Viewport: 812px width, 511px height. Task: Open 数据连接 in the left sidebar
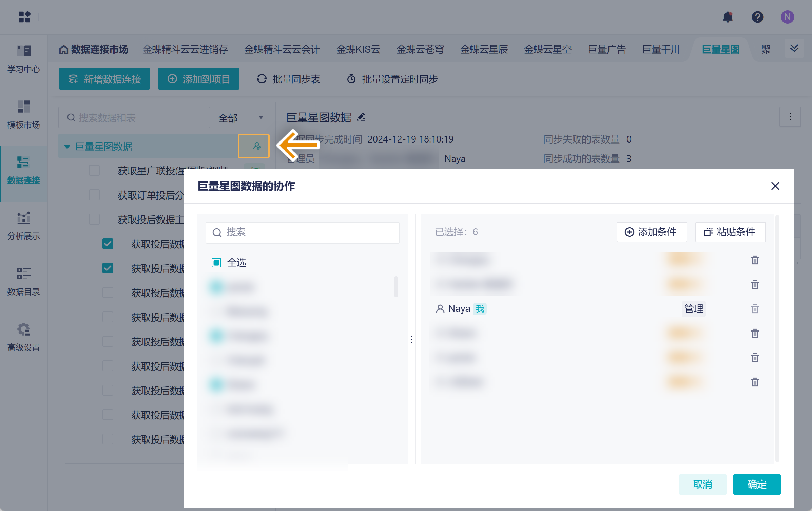pos(24,171)
